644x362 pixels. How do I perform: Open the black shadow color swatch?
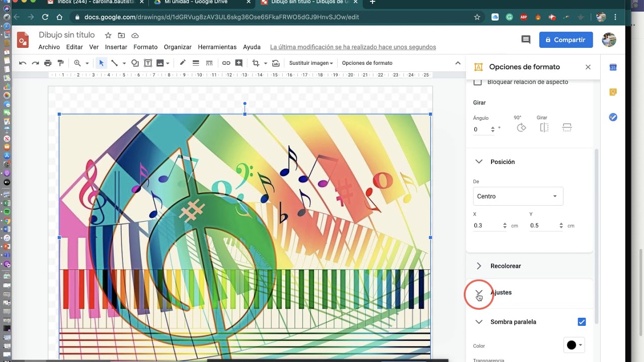574,345
